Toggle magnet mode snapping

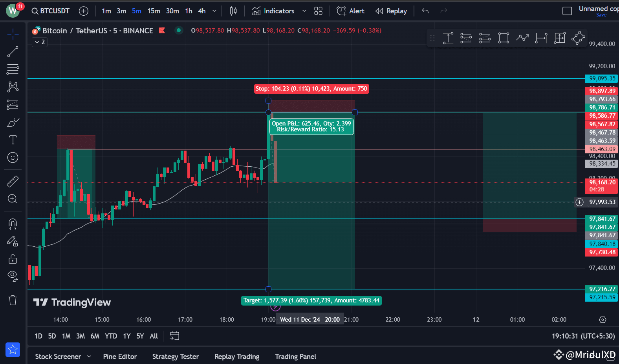point(13,224)
